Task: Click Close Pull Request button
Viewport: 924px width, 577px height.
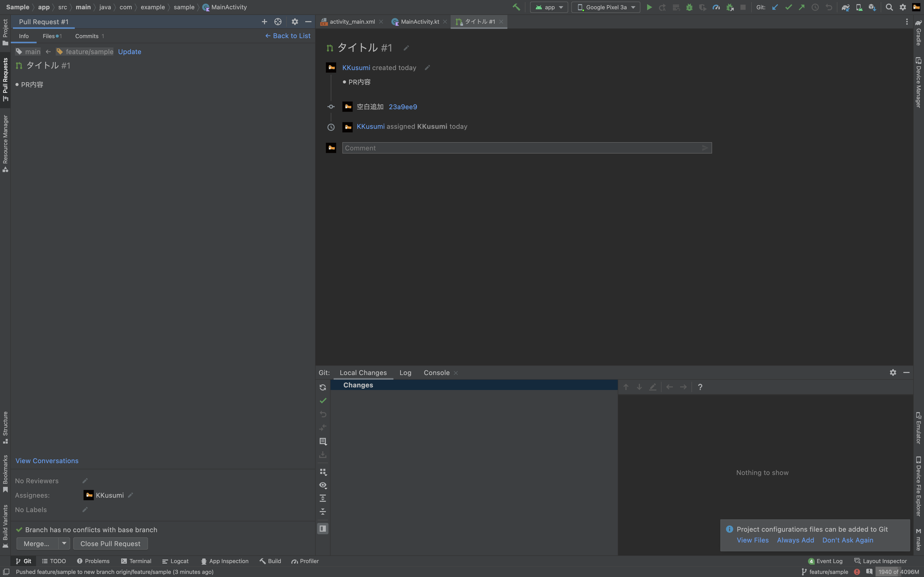Action: [x=110, y=544]
